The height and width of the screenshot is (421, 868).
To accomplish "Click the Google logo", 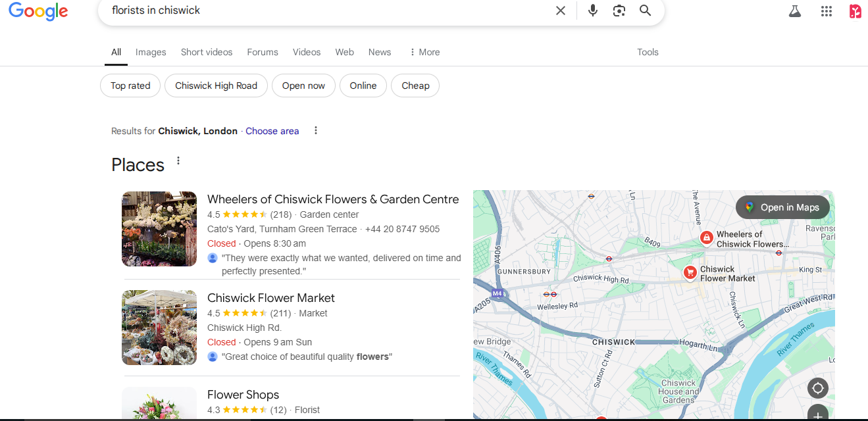I will 38,11.
